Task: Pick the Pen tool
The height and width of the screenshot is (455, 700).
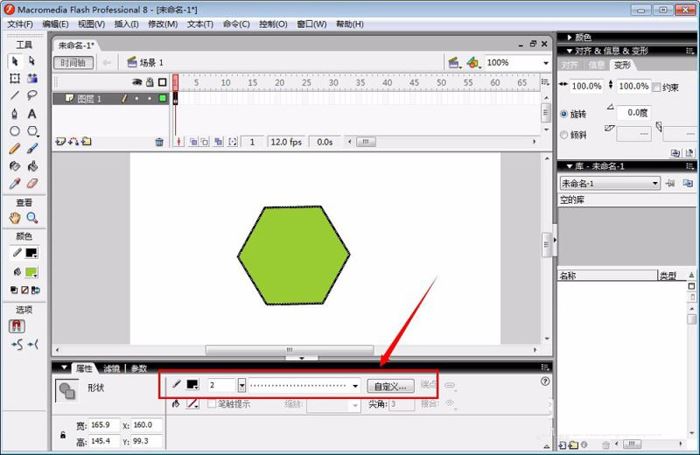Action: 15,113
